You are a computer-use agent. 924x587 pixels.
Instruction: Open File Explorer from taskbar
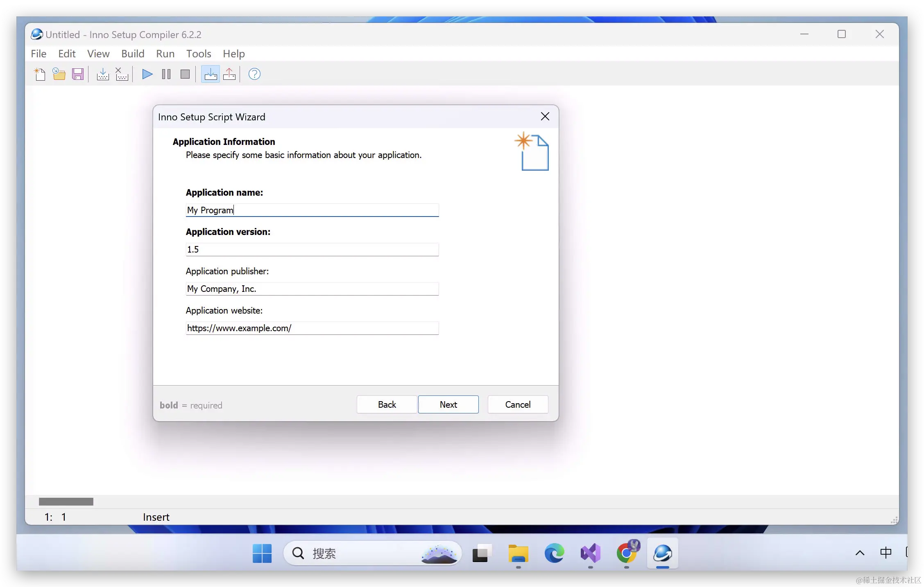(518, 553)
